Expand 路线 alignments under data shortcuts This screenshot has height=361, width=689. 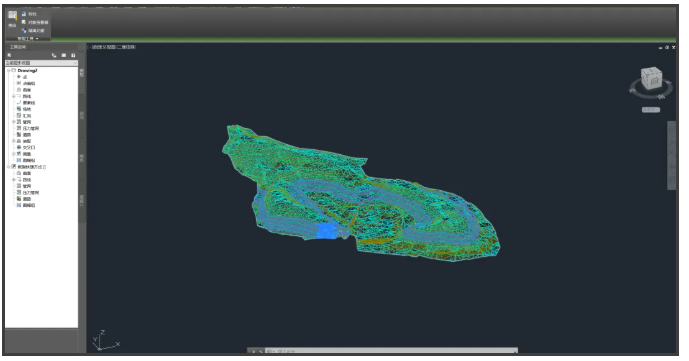coord(14,180)
